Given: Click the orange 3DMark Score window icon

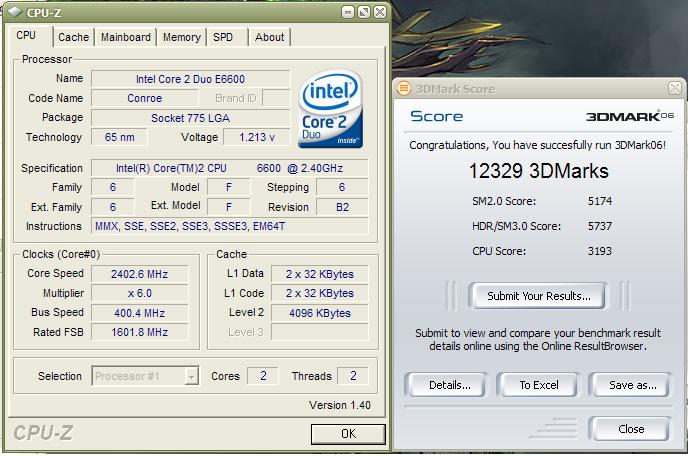Looking at the screenshot, I should coord(403,88).
